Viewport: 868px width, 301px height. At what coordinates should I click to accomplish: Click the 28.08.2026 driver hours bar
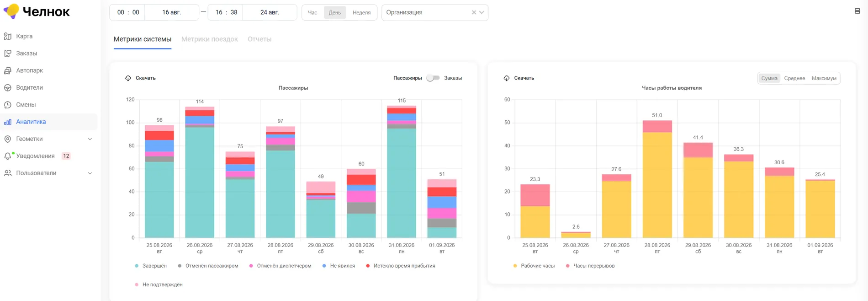[x=657, y=179]
